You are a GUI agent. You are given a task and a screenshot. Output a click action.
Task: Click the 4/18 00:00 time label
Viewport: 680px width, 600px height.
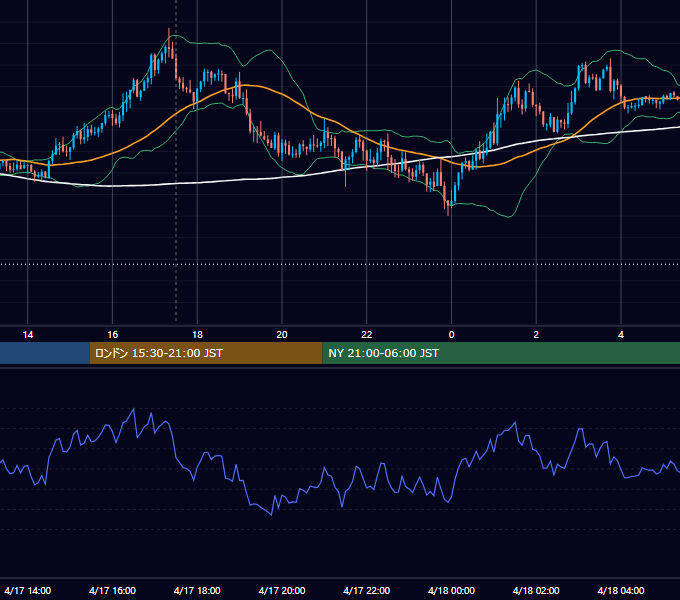(x=451, y=590)
